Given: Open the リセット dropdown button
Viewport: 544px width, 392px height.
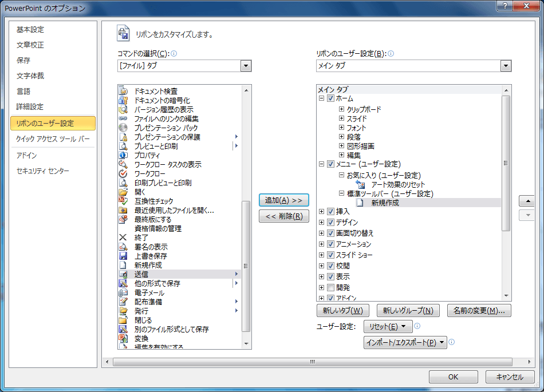Looking at the screenshot, I should 388,327.
